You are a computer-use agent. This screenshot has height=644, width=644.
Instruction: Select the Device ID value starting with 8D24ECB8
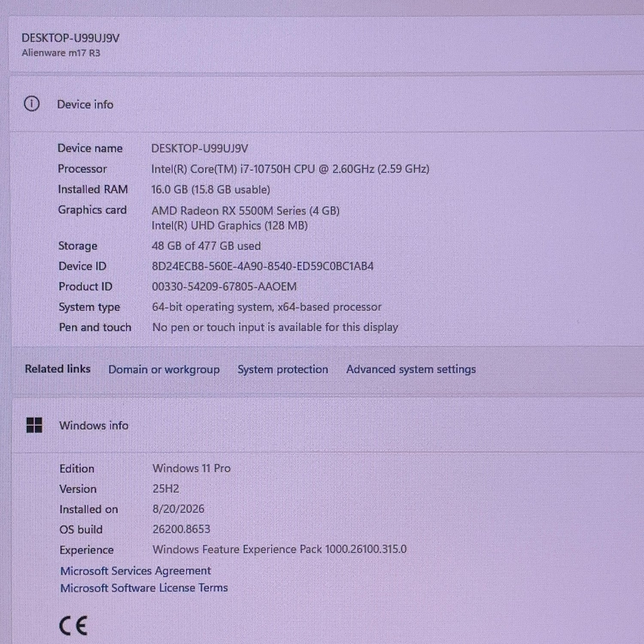(x=263, y=266)
